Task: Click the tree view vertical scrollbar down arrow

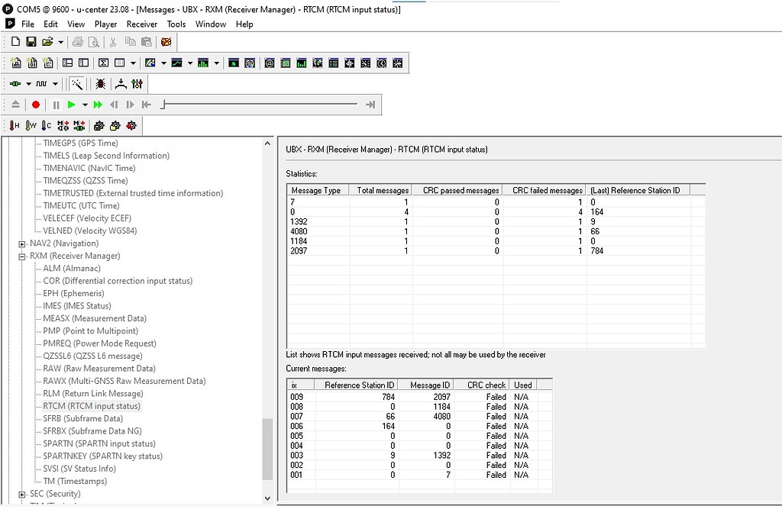Action: [267, 497]
